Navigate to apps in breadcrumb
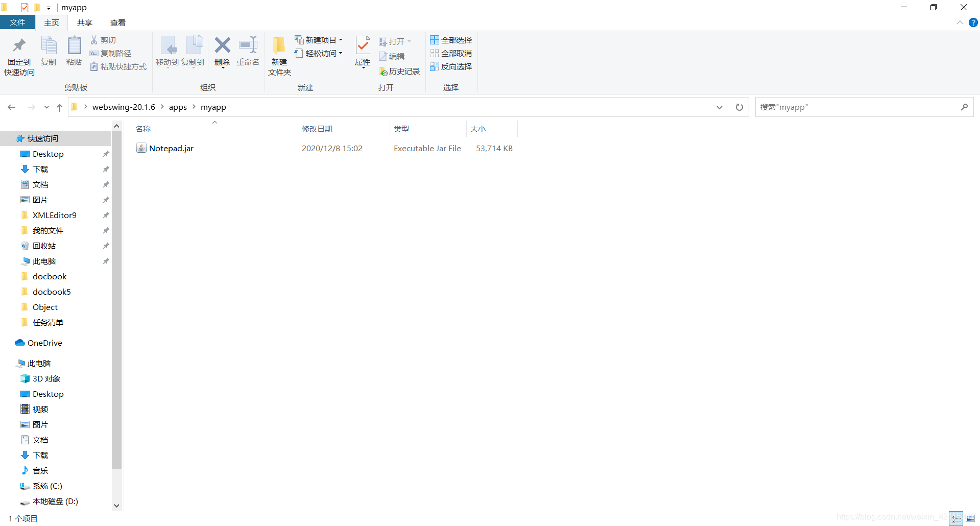The image size is (980, 526). pyautogui.click(x=178, y=107)
